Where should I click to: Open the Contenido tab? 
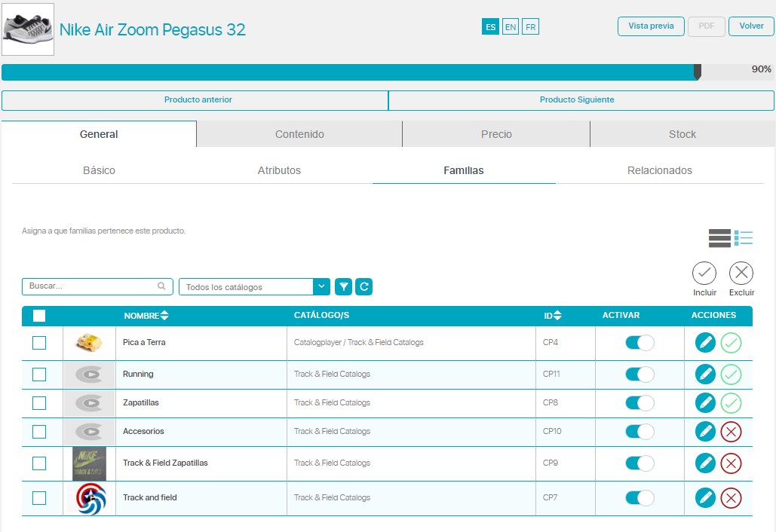point(299,134)
